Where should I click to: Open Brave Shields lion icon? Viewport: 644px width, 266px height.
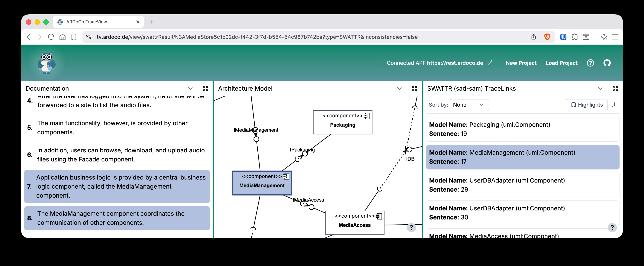tap(547, 37)
